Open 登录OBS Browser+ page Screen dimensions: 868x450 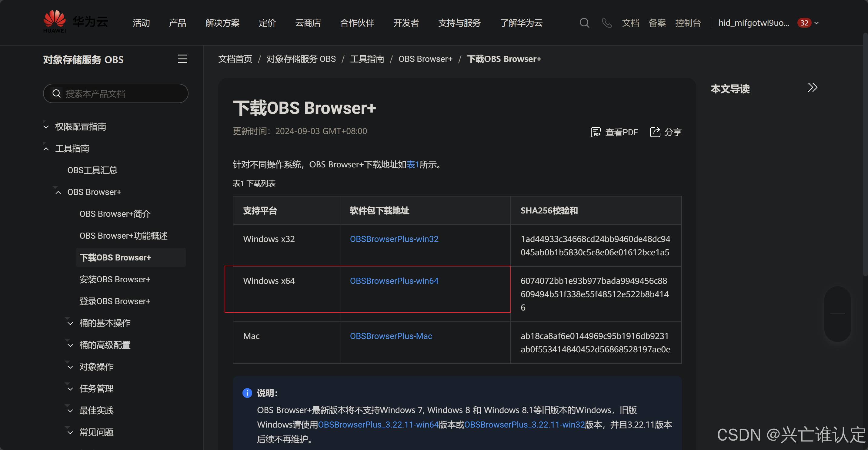115,301
